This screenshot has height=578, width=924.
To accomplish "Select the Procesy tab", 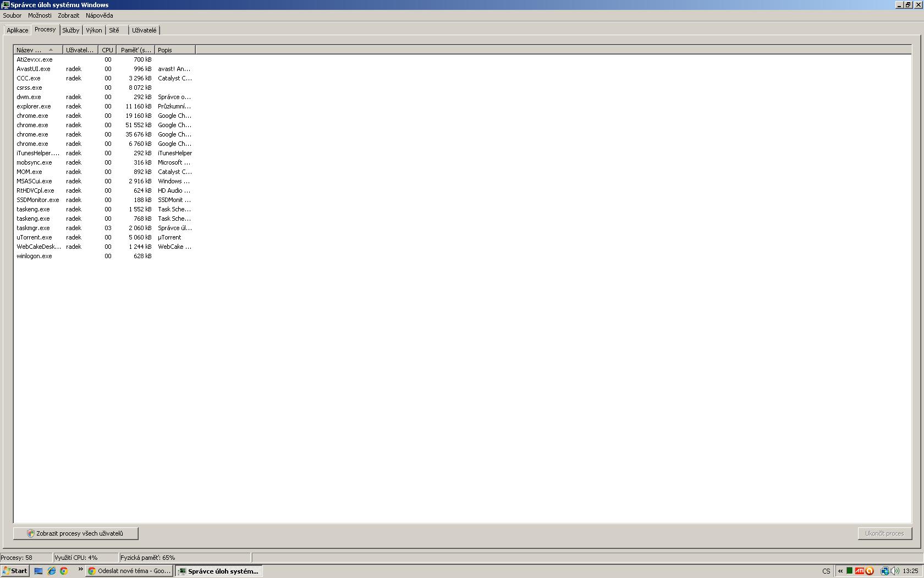I will (45, 29).
